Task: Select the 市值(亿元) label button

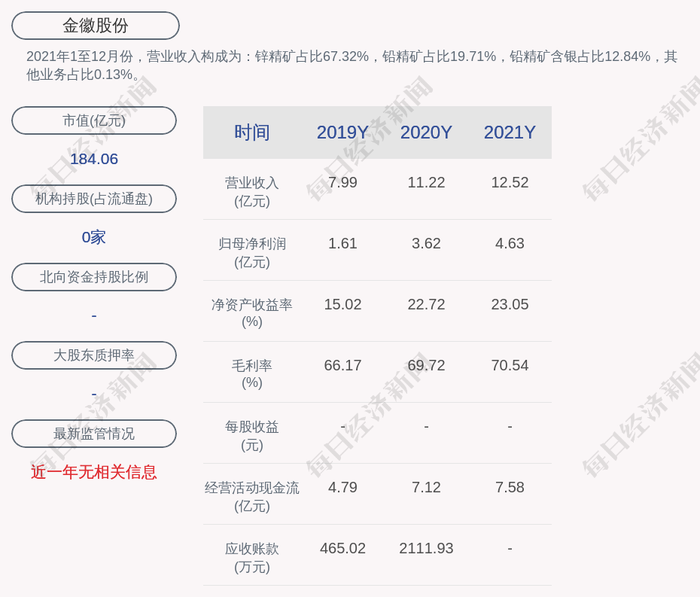Action: coord(94,120)
